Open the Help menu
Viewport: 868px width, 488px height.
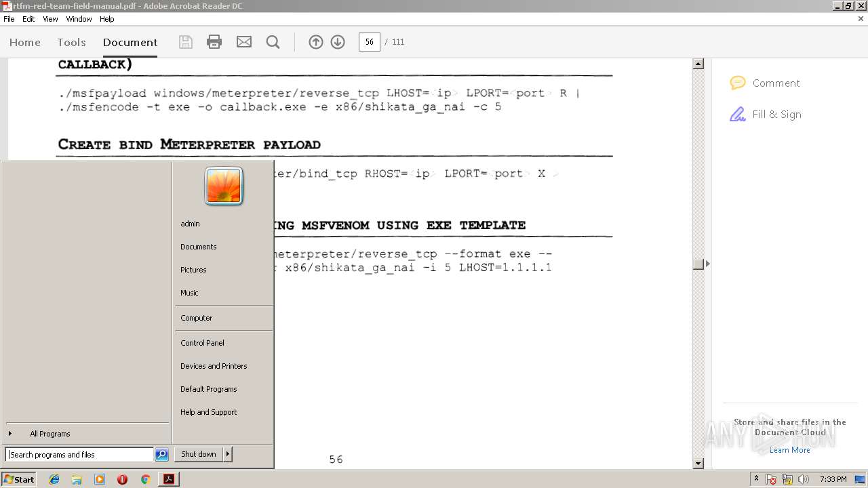(107, 19)
